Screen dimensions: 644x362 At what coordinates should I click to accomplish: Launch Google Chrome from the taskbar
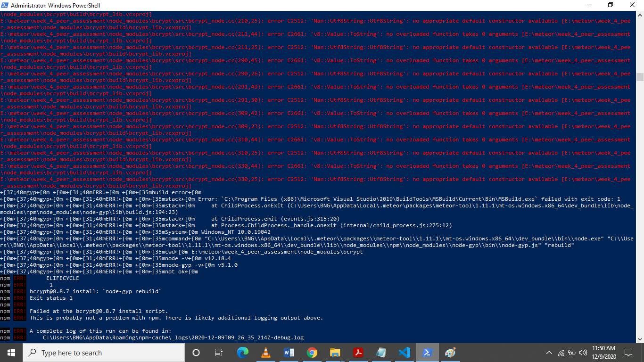point(312,352)
